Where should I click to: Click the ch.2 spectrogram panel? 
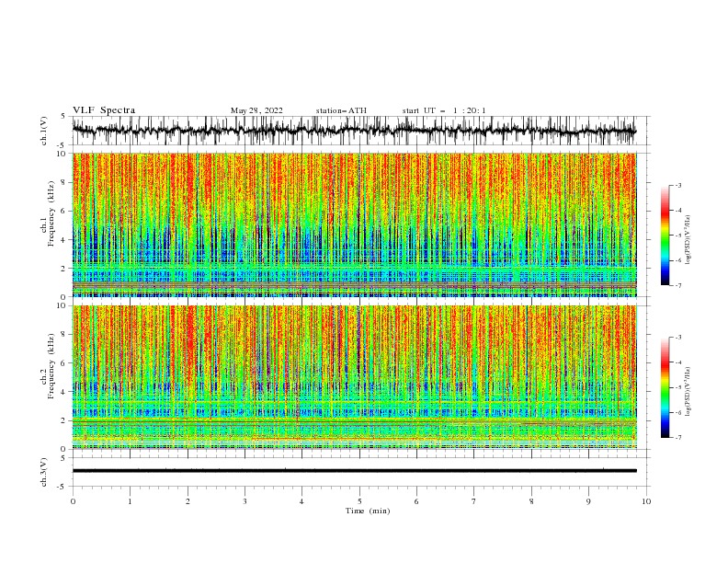(354, 377)
